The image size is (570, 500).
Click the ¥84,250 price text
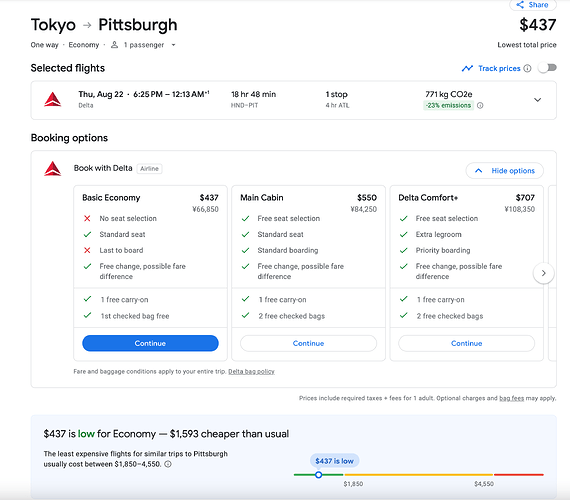pyautogui.click(x=364, y=209)
